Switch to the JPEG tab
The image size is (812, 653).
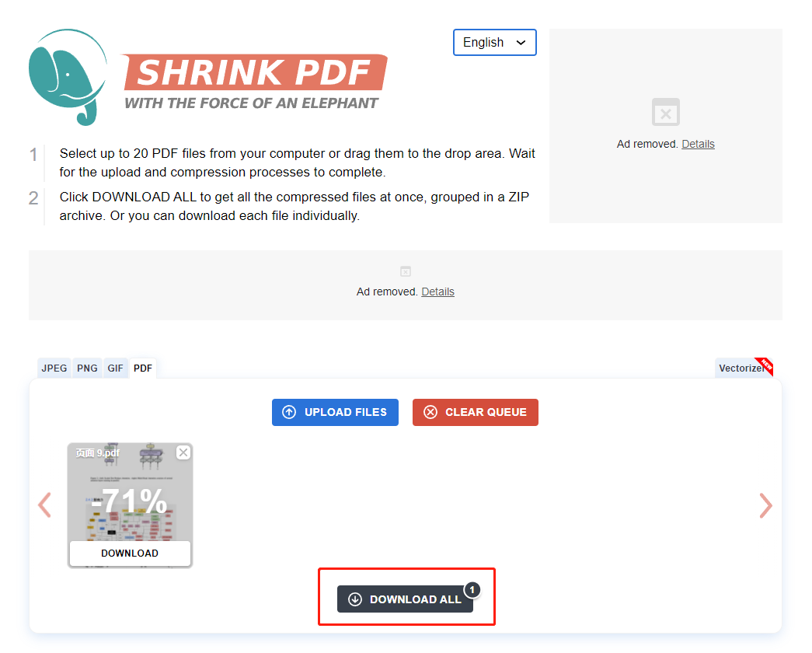coord(54,368)
